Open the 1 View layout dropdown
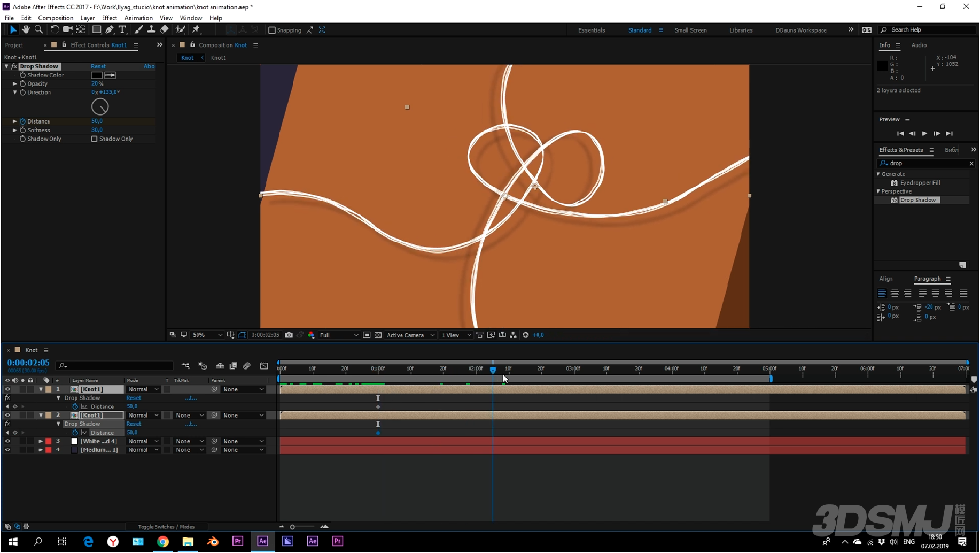This screenshot has height=553, width=980. click(x=456, y=335)
